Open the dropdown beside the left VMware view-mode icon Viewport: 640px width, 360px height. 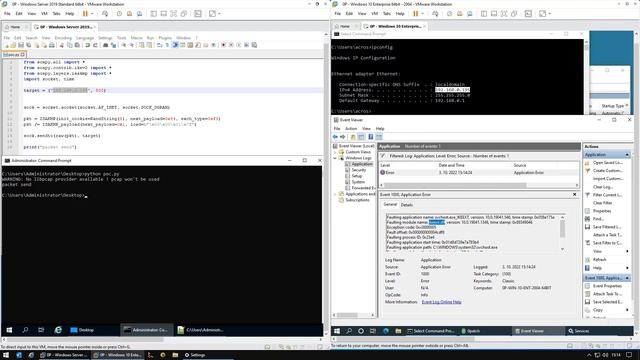coord(219,13)
